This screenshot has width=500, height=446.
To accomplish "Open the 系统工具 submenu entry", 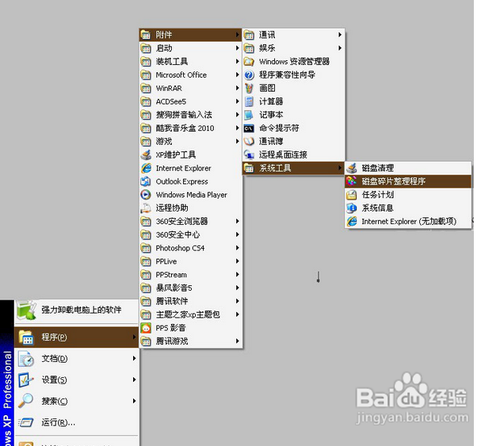I will (x=294, y=168).
